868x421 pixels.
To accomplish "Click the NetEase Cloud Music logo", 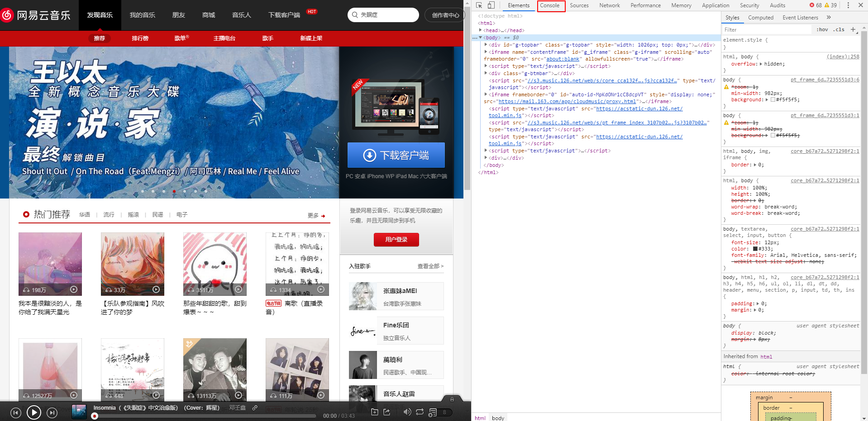I will pyautogui.click(x=36, y=15).
